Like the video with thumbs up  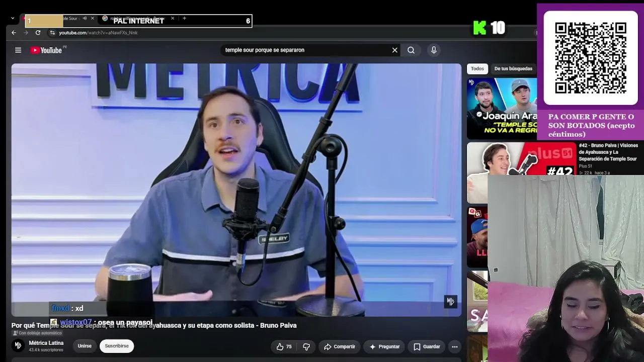pos(284,346)
